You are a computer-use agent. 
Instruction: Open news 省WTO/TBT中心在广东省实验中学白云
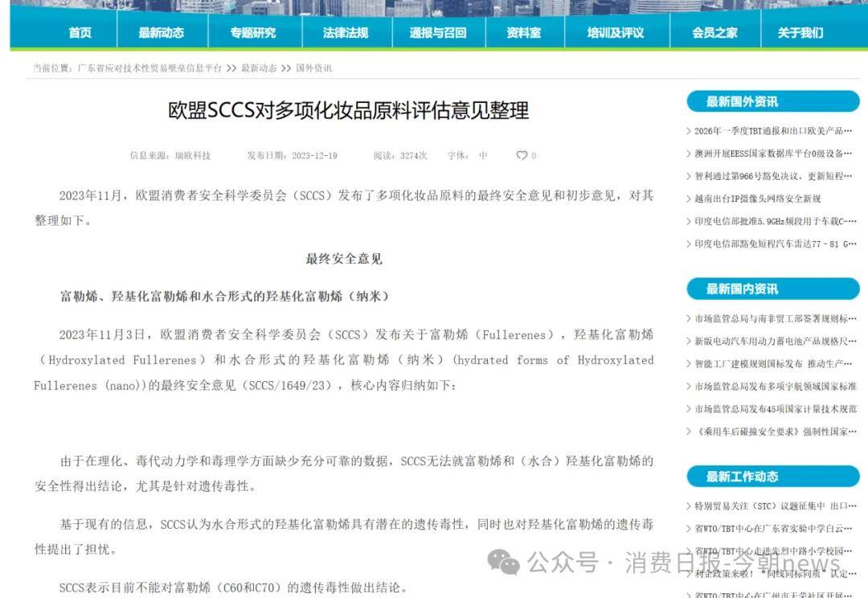tap(773, 529)
